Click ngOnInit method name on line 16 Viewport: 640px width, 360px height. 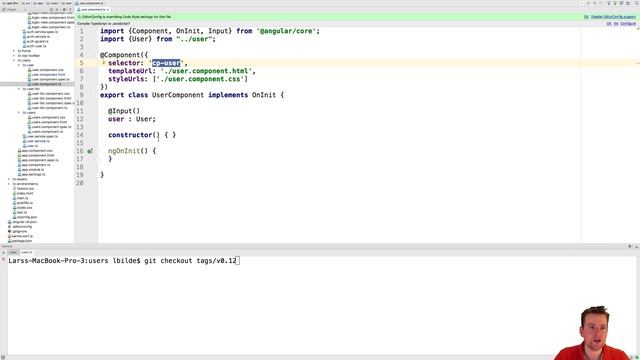[x=124, y=151]
